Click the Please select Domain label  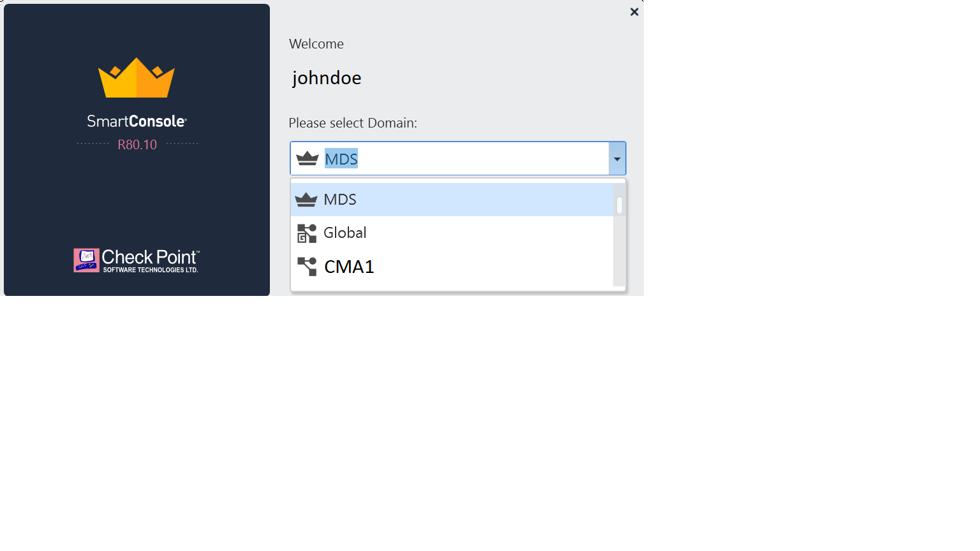click(x=353, y=123)
